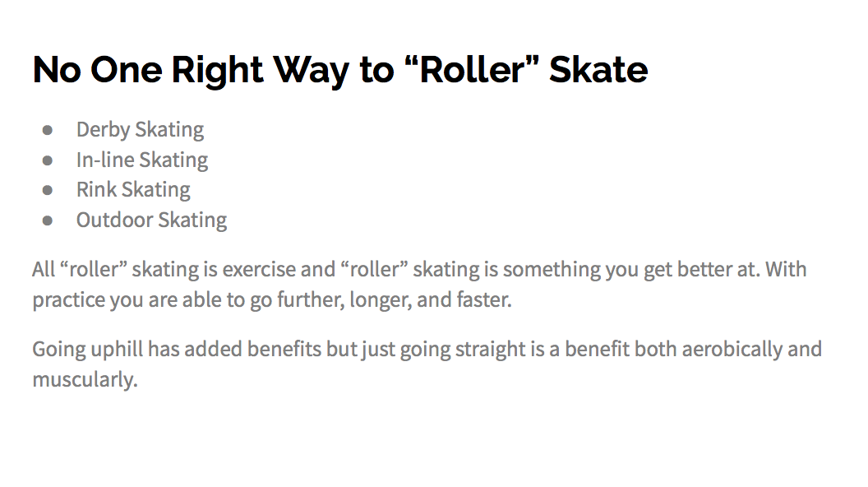868x487 pixels.
Task: Click the bullet dot beside Rink Skating
Action: [x=48, y=191]
